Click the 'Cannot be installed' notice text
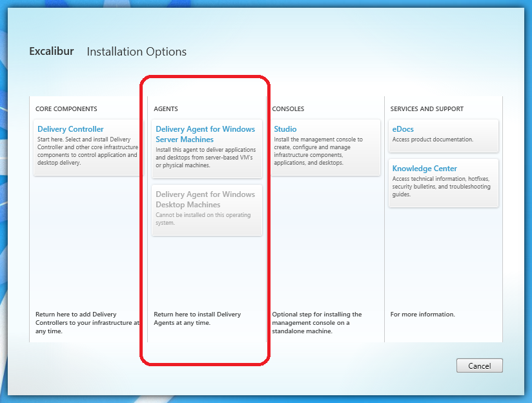The width and height of the screenshot is (532, 403). [203, 219]
